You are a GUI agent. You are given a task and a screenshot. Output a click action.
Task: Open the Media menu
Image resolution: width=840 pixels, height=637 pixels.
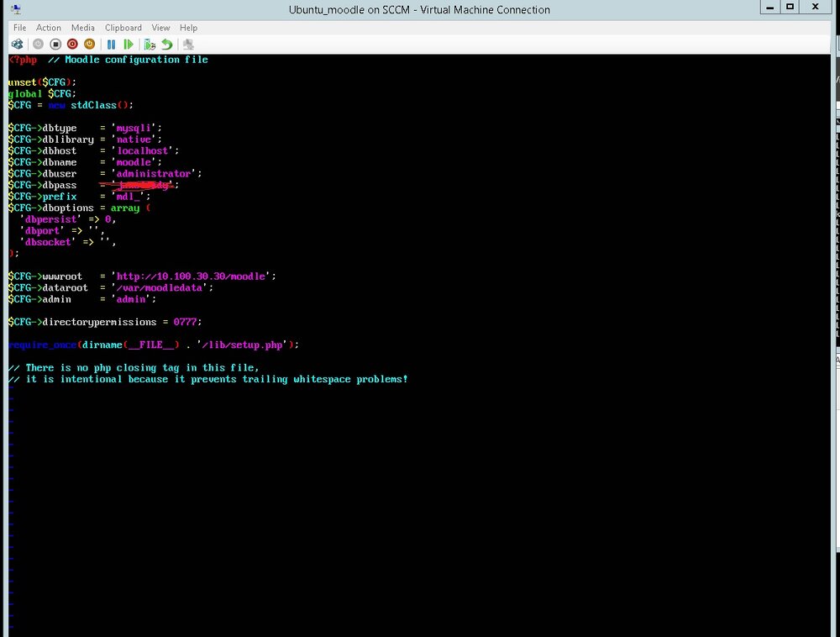tap(83, 28)
